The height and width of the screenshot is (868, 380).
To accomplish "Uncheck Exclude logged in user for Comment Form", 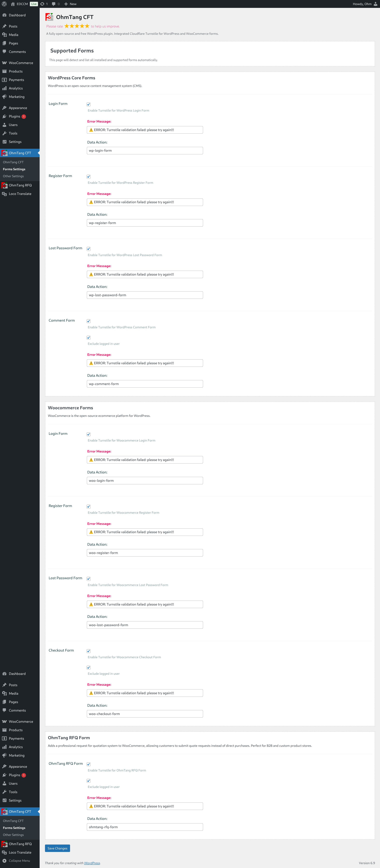I will pos(88,338).
